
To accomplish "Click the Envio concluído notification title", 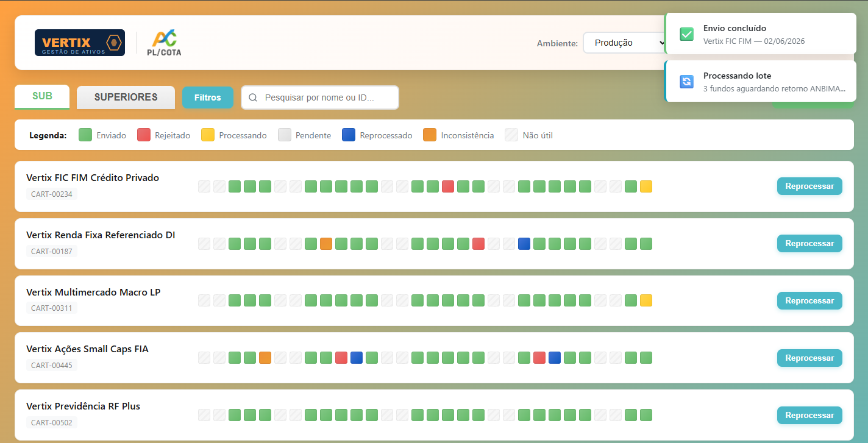I will (x=735, y=28).
